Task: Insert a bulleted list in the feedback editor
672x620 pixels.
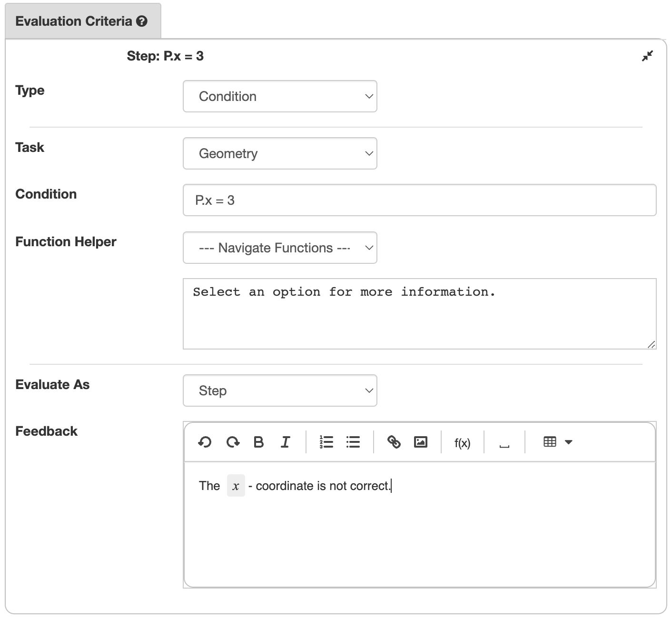Action: 353,442
